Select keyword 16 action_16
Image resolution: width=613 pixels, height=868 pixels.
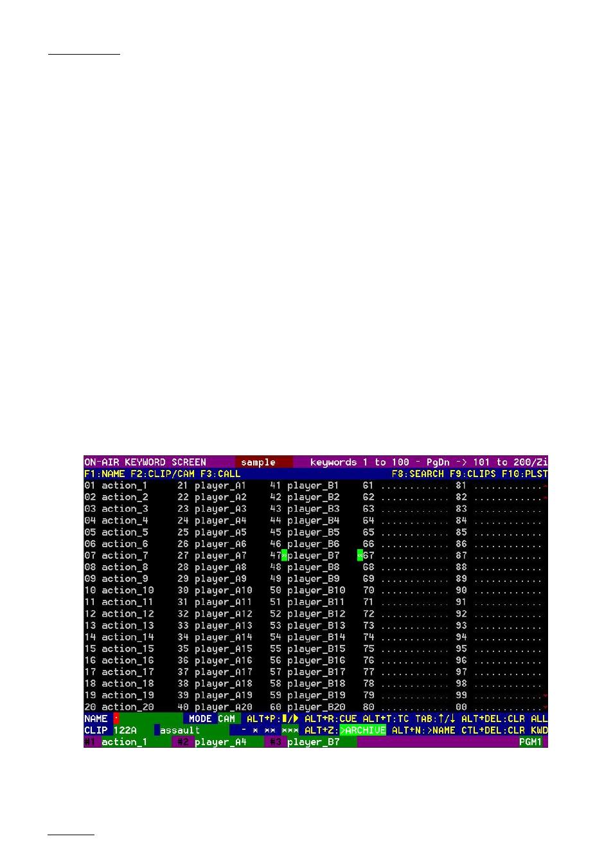pyautogui.click(x=119, y=660)
